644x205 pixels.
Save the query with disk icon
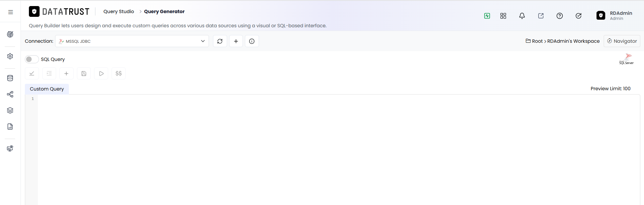(x=84, y=73)
